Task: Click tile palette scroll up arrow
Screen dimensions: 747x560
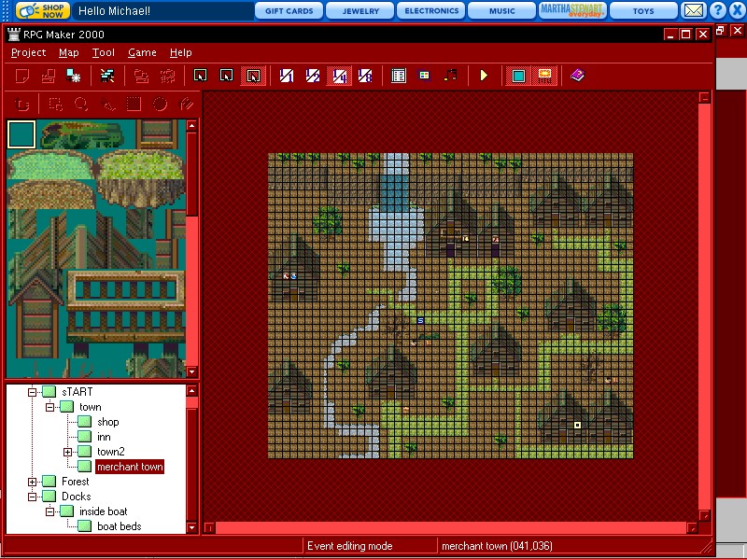Action: [x=192, y=126]
